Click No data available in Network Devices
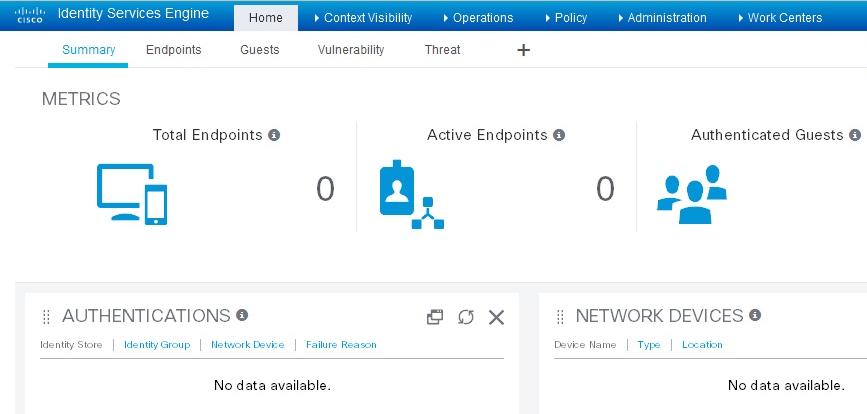The width and height of the screenshot is (867, 414). (786, 385)
